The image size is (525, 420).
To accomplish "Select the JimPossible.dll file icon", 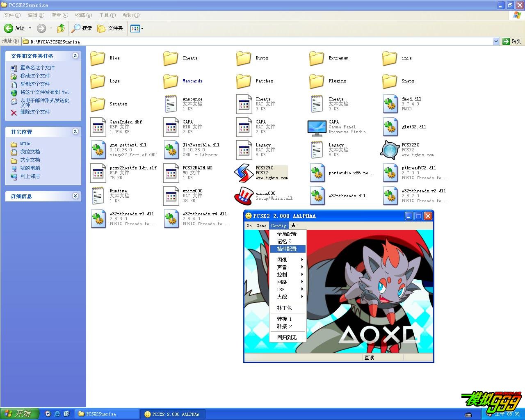I will click(171, 150).
